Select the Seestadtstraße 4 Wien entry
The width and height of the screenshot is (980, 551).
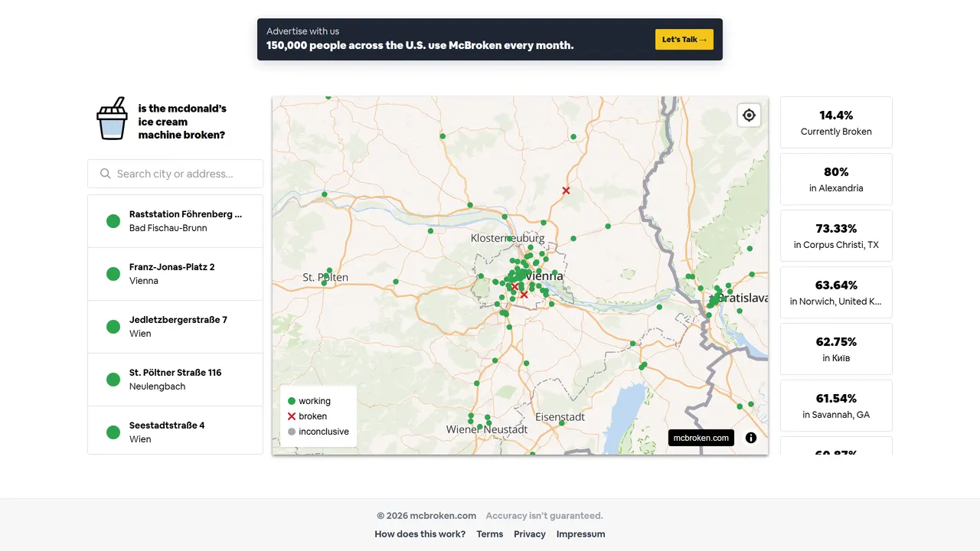click(x=175, y=431)
